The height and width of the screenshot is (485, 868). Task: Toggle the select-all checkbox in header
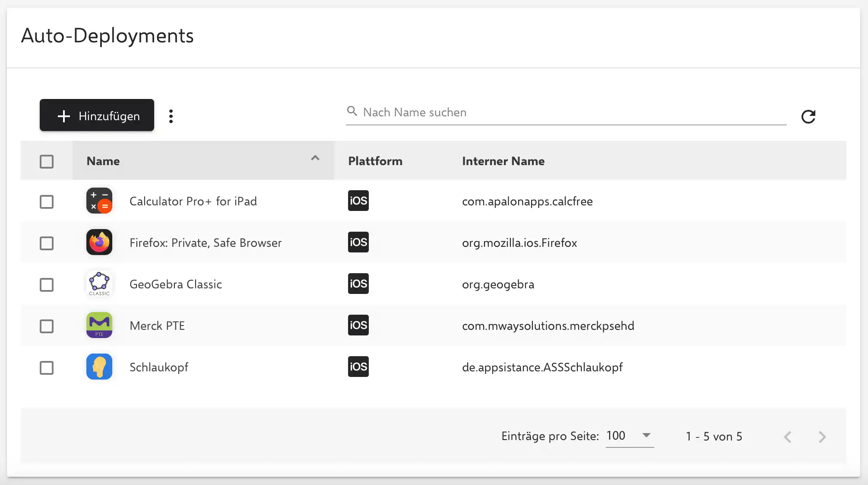click(47, 161)
